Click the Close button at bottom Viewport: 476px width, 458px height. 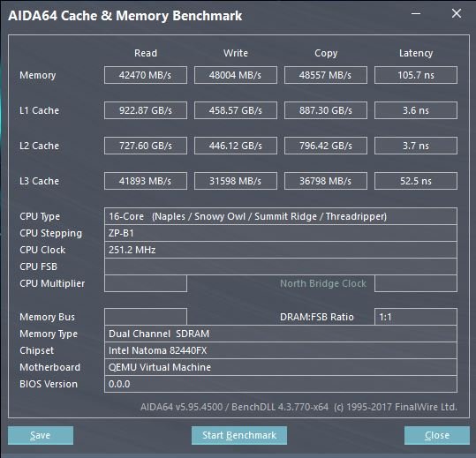[437, 435]
